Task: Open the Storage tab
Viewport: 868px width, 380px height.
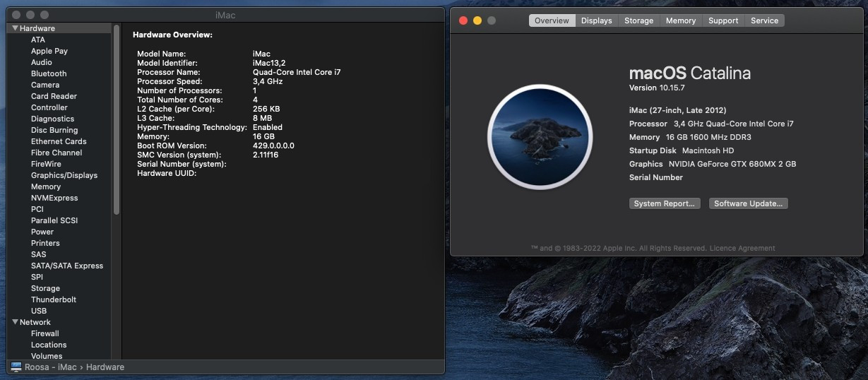Action: (639, 20)
